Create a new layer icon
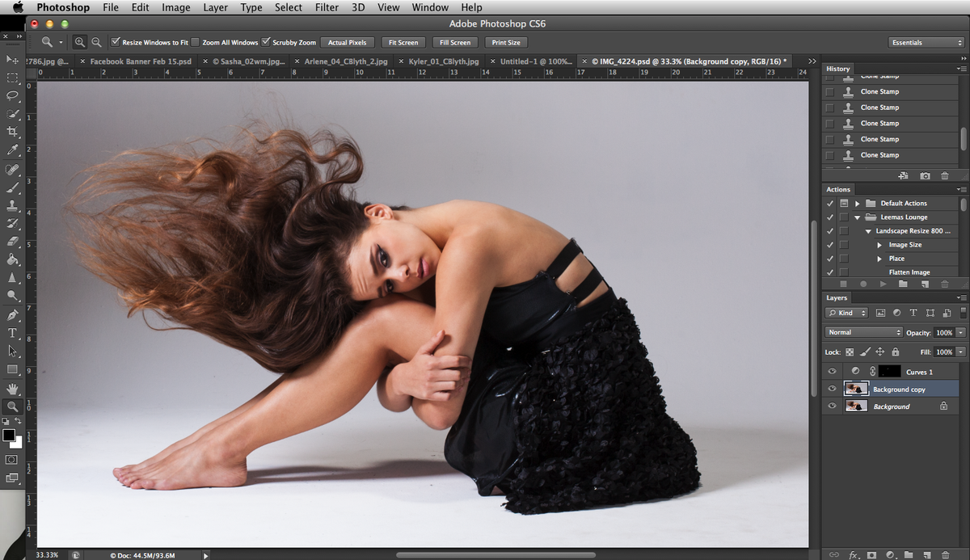The height and width of the screenshot is (560, 970). tap(926, 555)
